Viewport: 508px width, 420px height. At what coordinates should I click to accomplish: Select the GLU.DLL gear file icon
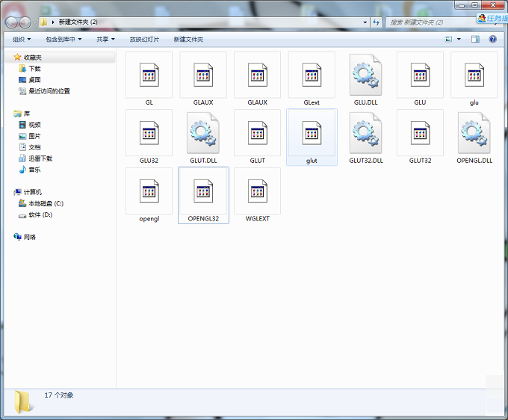(366, 75)
